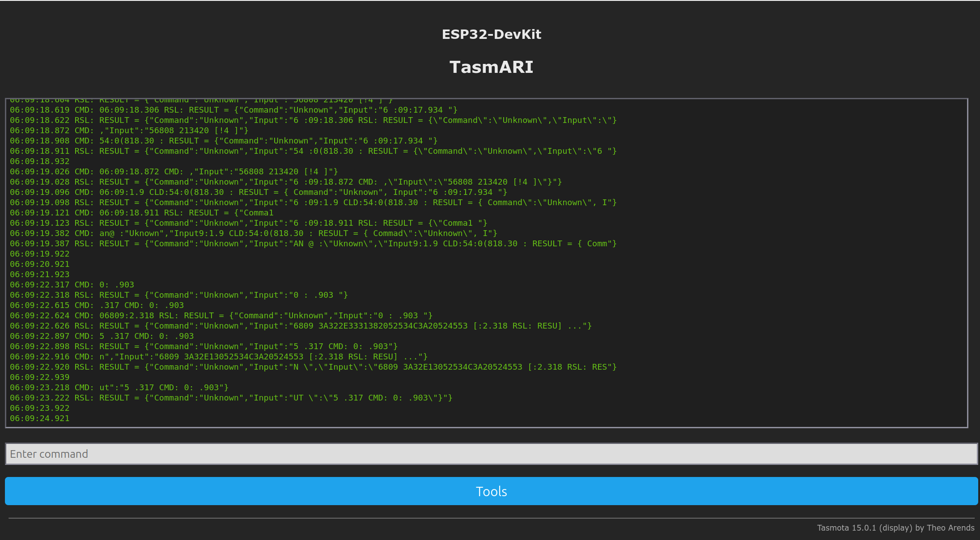The image size is (980, 540).
Task: Click the log entry at 06:09:19.382
Action: [253, 233]
